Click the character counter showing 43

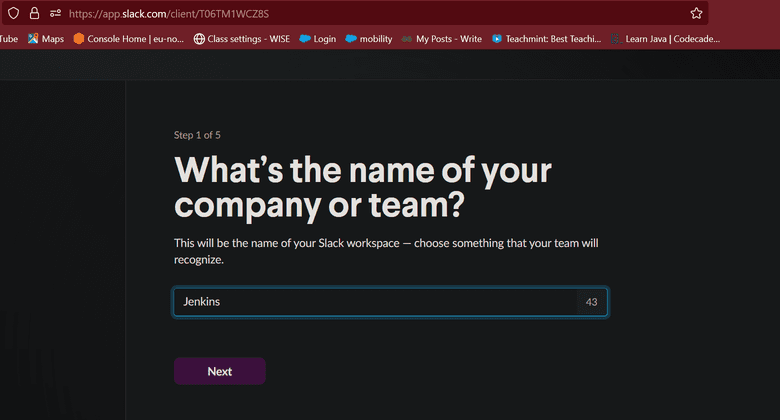coord(591,302)
